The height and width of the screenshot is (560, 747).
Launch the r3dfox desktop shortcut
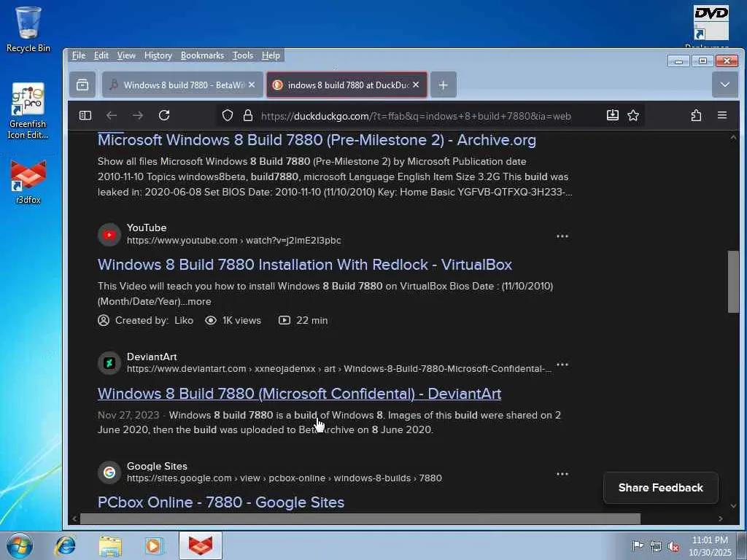(28, 182)
